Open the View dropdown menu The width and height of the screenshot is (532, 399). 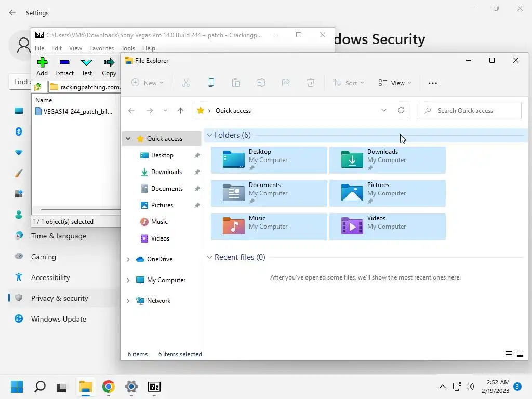[395, 83]
